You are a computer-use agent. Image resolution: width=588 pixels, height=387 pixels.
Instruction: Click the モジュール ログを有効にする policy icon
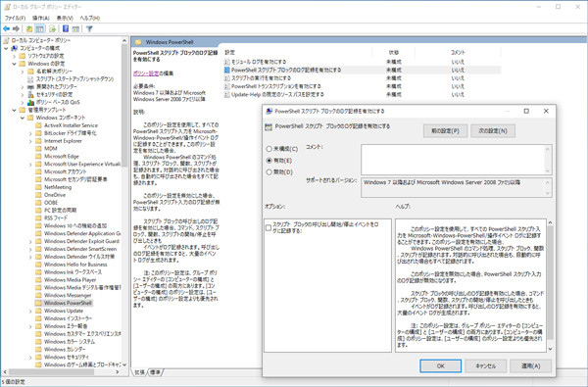coord(227,62)
